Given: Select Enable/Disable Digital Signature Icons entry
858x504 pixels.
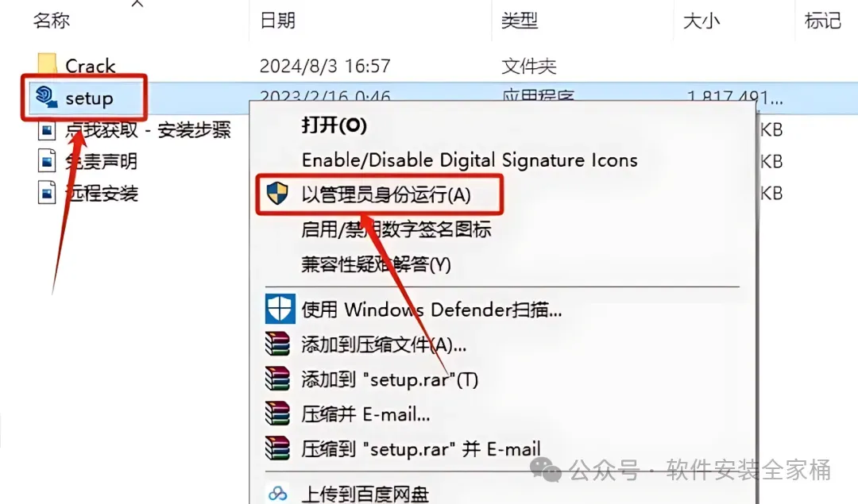Looking at the screenshot, I should (x=470, y=160).
